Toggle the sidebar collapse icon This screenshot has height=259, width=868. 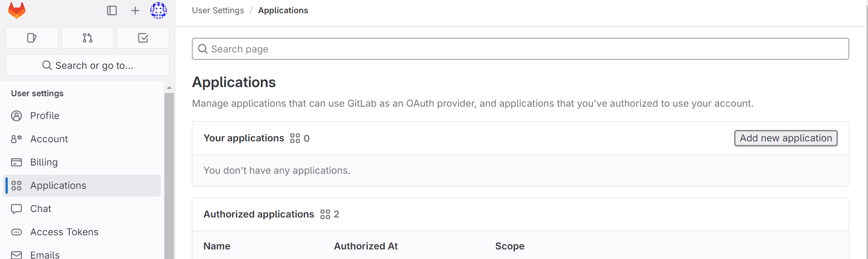(112, 10)
